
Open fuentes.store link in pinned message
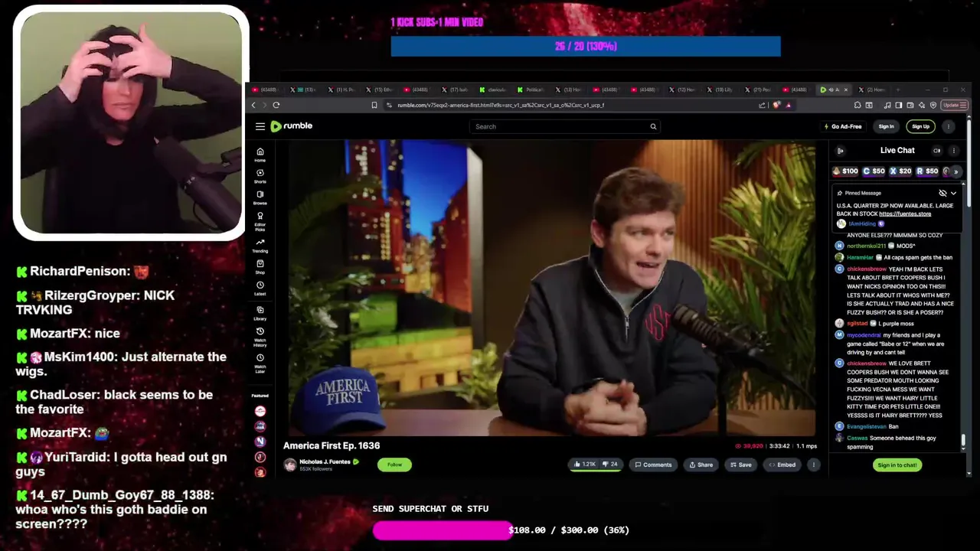(x=905, y=214)
